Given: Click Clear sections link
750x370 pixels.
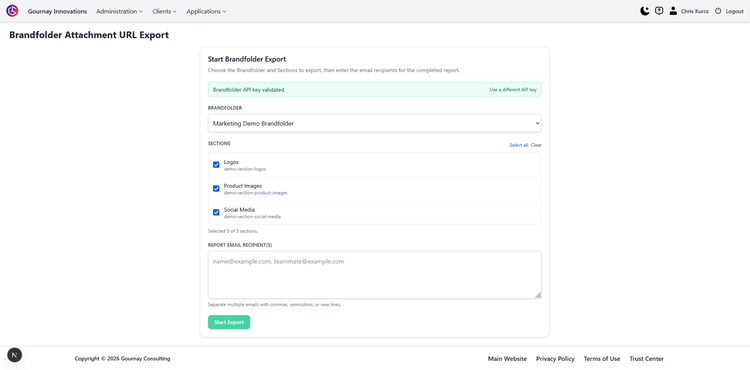Looking at the screenshot, I should point(536,145).
